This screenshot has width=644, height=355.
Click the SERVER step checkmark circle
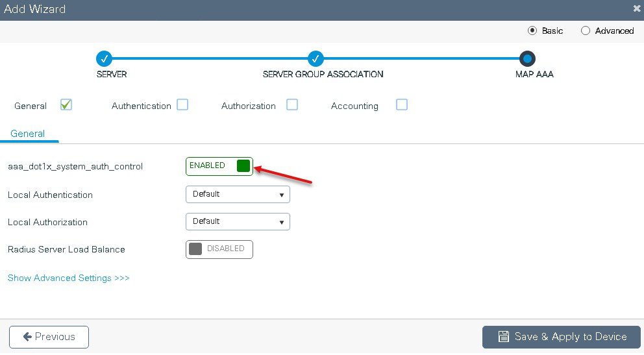point(105,58)
